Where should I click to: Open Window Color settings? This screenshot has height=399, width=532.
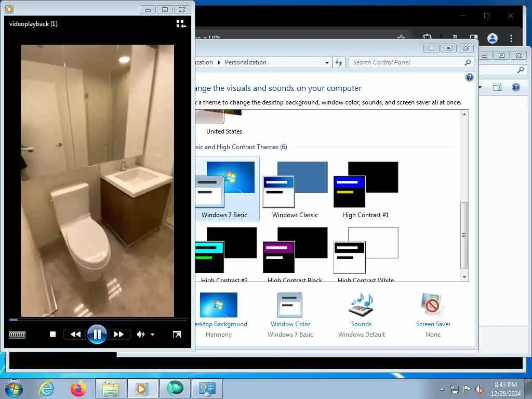[290, 324]
